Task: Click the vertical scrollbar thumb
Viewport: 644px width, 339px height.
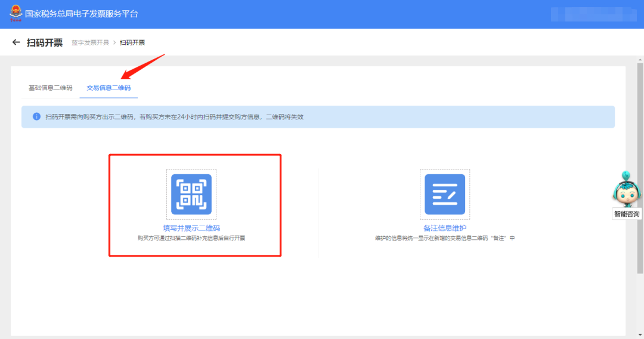Action: (640, 168)
